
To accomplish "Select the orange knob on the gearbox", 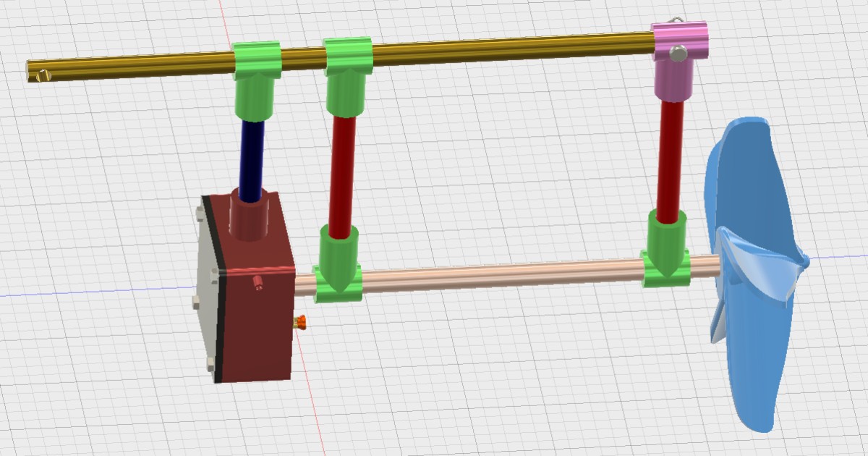I will tap(302, 324).
